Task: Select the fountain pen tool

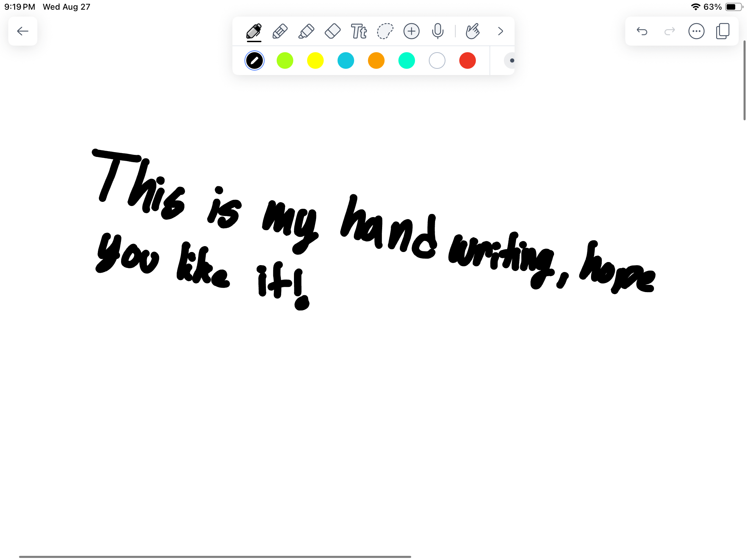Action: [x=254, y=31]
